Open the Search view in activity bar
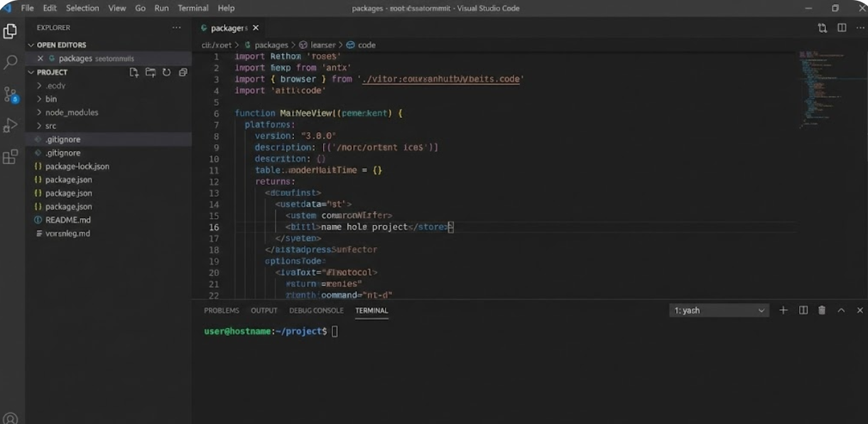Image resolution: width=868 pixels, height=424 pixels. pos(11,62)
